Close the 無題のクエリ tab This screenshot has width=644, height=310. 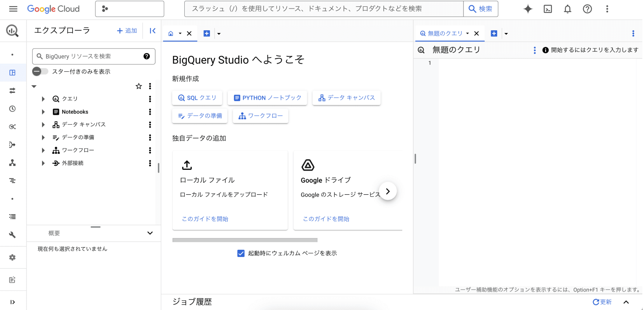476,33
